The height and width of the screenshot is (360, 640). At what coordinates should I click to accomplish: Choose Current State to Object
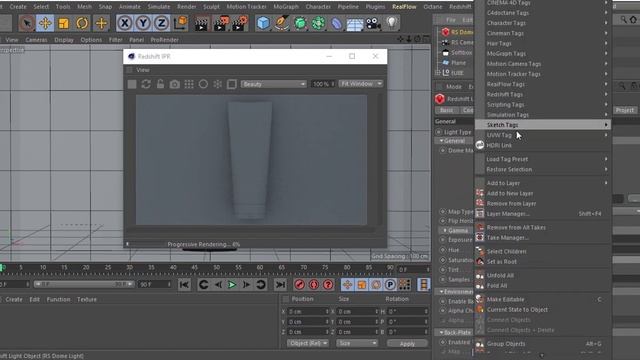(542, 310)
